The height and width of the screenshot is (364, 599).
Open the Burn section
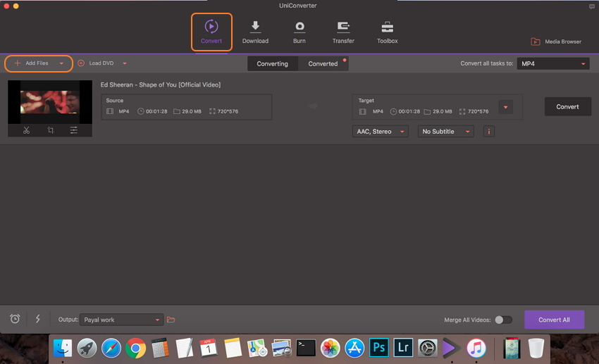click(299, 32)
